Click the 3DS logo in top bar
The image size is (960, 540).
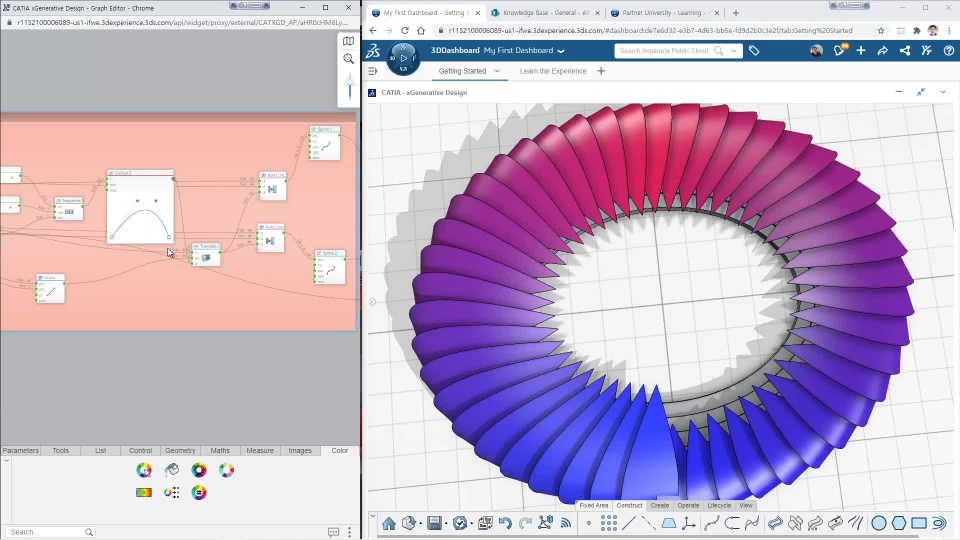point(373,51)
